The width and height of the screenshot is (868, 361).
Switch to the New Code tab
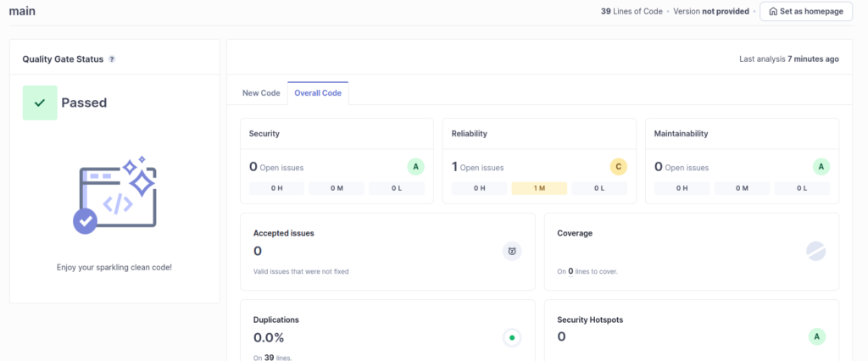tap(261, 92)
